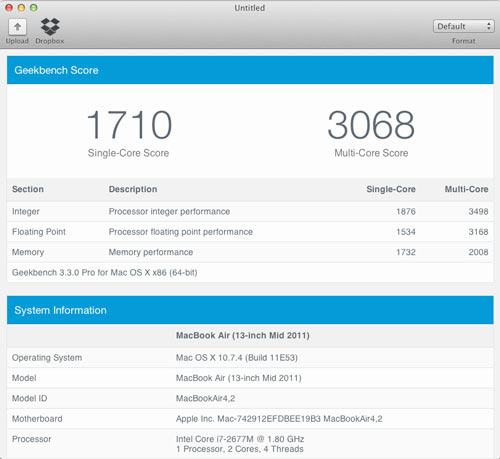This screenshot has height=459, width=500.
Task: Click Mac OS X 10.7.4 (Build 11E53)
Action: coord(237,358)
